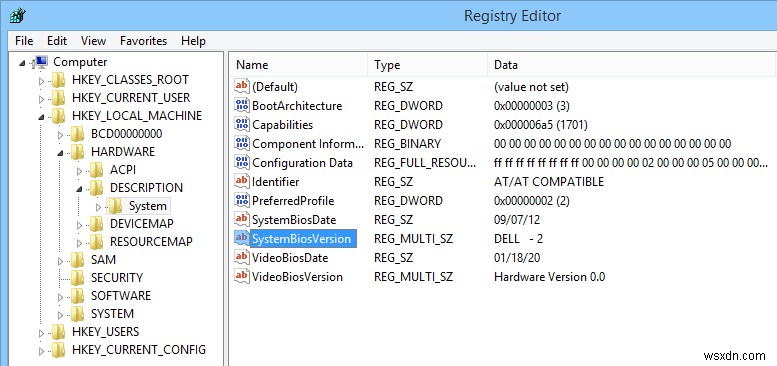Click the SECURITY folder icon
777x366 pixels.
pos(77,278)
